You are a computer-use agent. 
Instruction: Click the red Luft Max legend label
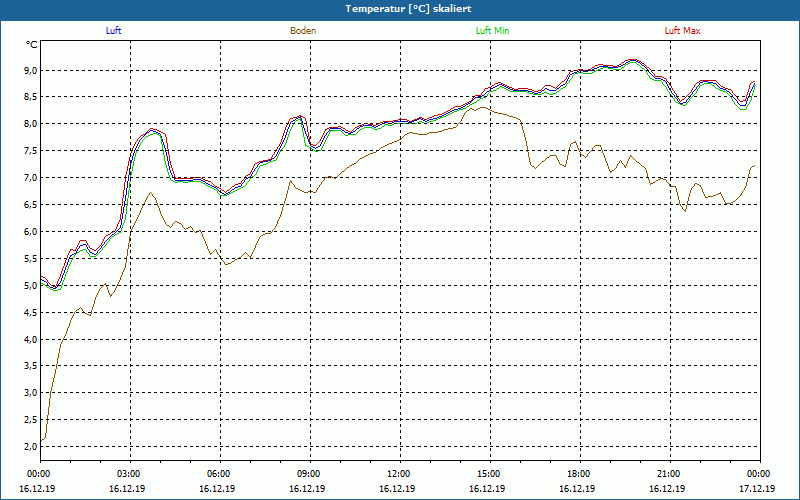(x=682, y=31)
